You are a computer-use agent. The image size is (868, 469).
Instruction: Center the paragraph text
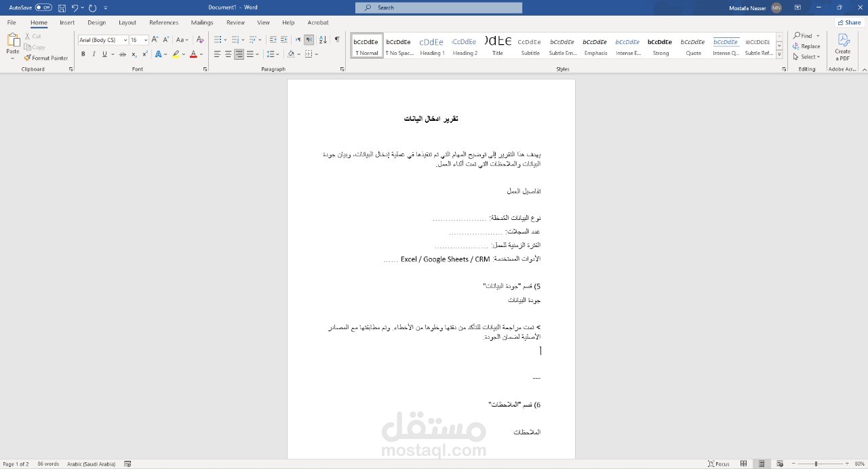point(229,54)
